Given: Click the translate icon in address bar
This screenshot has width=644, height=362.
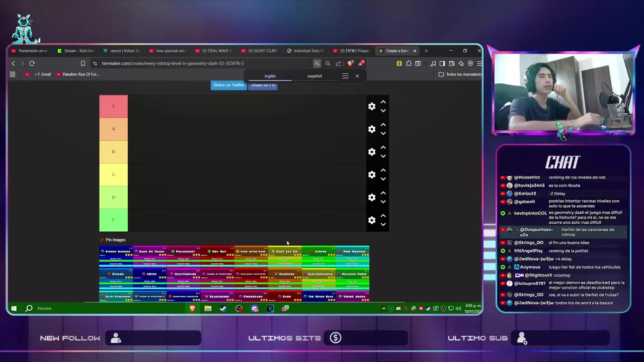Looking at the screenshot, I should [x=317, y=63].
